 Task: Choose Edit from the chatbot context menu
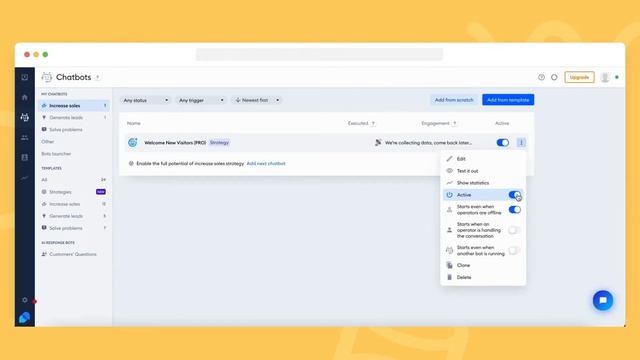[483, 159]
